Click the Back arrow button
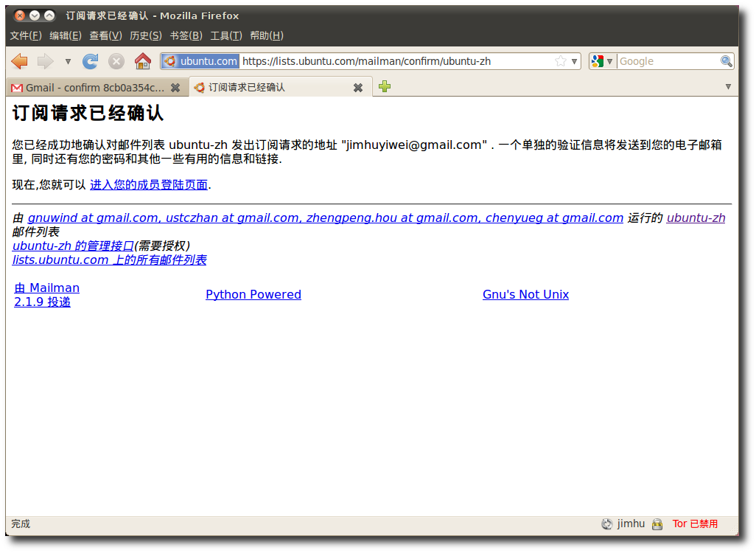Viewport: 756px width, 553px height. coord(19,61)
